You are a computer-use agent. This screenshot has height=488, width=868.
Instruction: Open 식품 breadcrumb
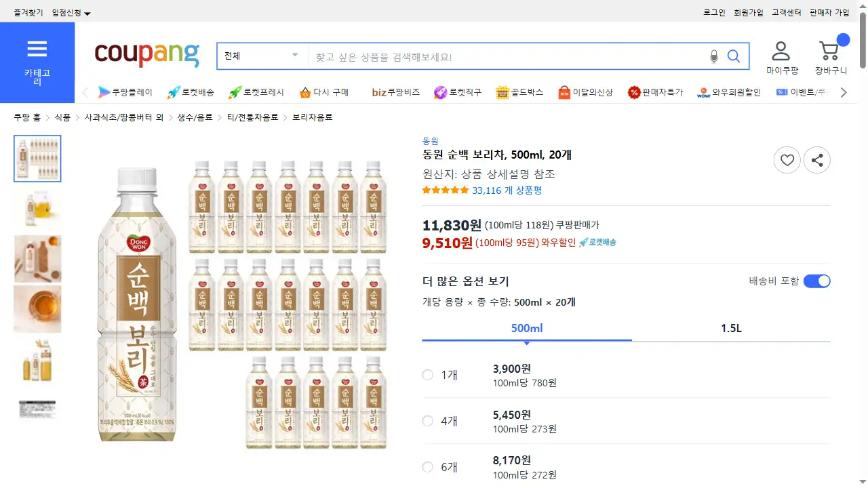pyautogui.click(x=62, y=117)
